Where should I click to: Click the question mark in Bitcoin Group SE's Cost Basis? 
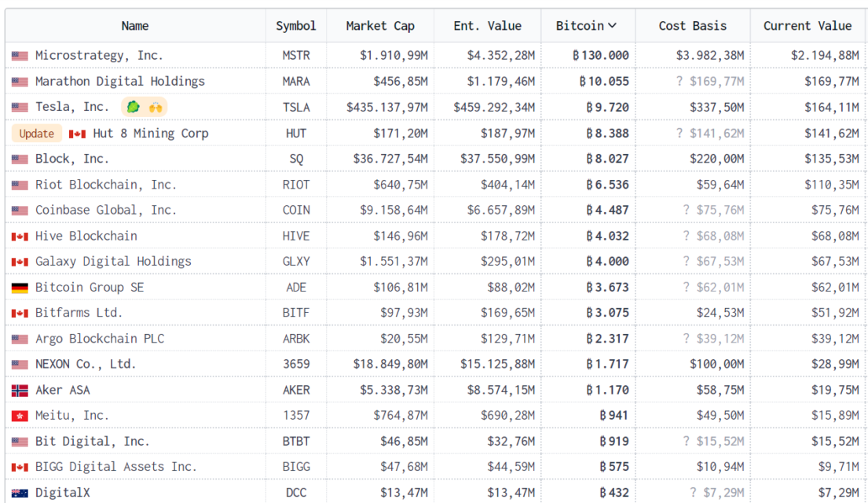point(686,287)
